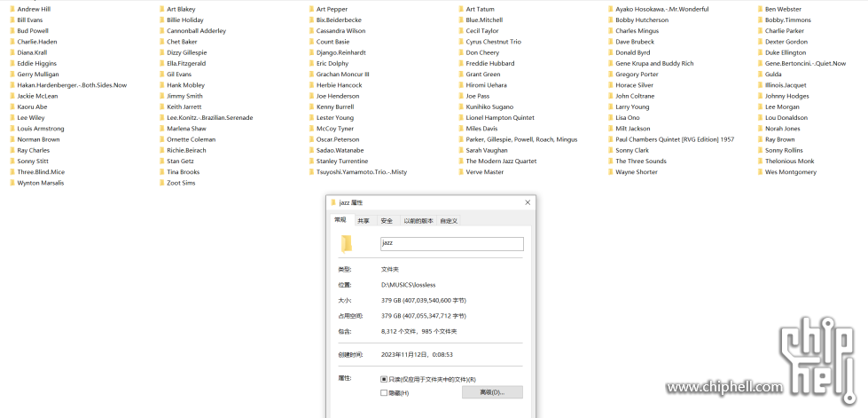Switch to the 常规 tab
Image resolution: width=868 pixels, height=418 pixels.
340,220
